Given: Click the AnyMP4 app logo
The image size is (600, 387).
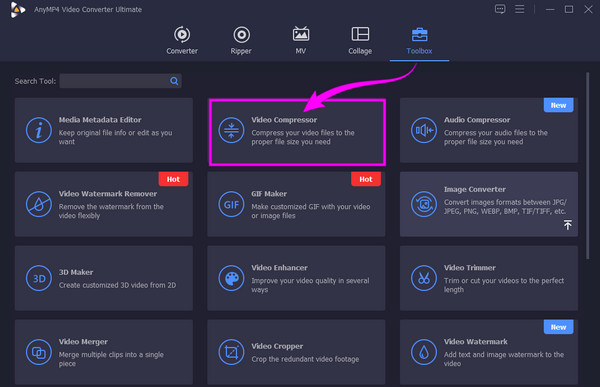Looking at the screenshot, I should coord(17,10).
